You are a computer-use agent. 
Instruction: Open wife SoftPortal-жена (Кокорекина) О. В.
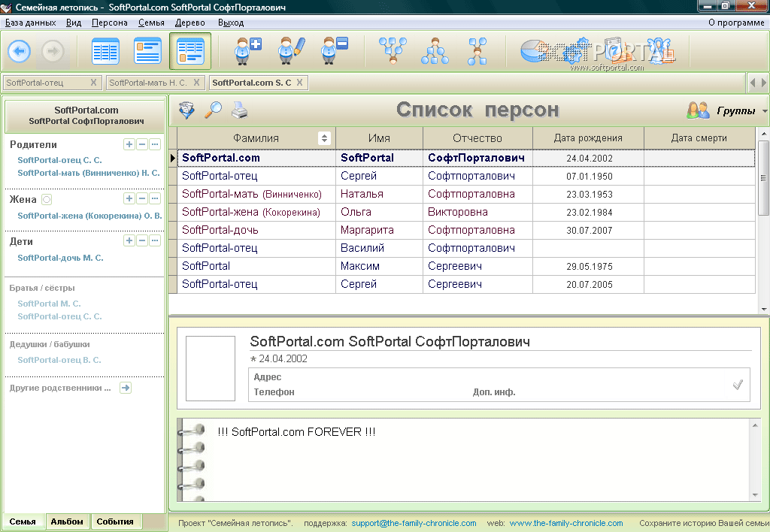(89, 216)
